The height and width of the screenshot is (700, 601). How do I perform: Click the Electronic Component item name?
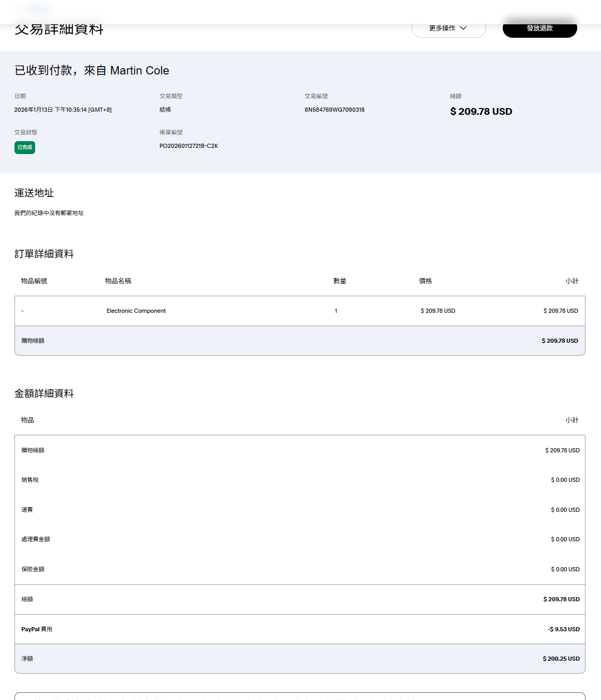coord(136,311)
